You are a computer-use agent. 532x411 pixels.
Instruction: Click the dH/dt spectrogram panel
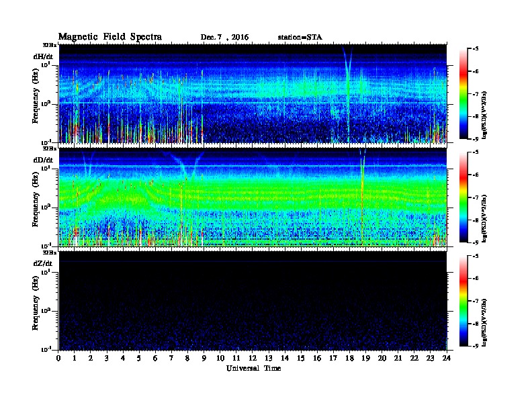point(253,93)
